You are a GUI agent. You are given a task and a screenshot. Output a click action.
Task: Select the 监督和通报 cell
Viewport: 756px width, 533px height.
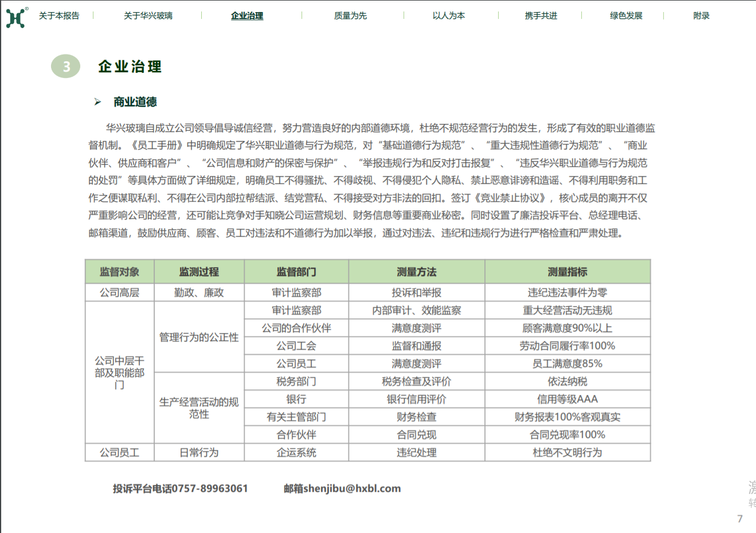point(417,346)
